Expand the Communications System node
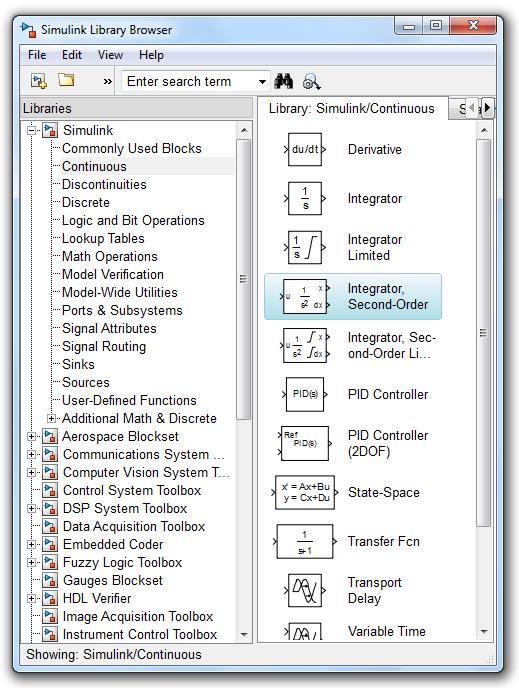This screenshot has height=688, width=519. point(31,455)
